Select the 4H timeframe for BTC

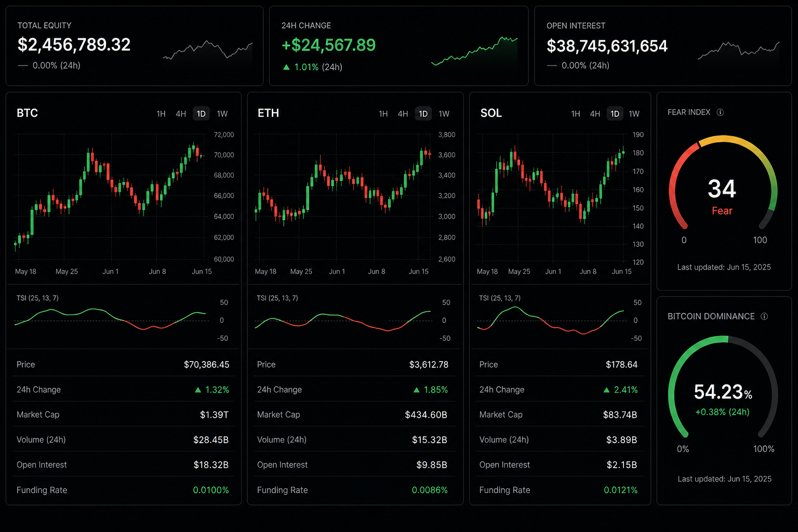(181, 114)
